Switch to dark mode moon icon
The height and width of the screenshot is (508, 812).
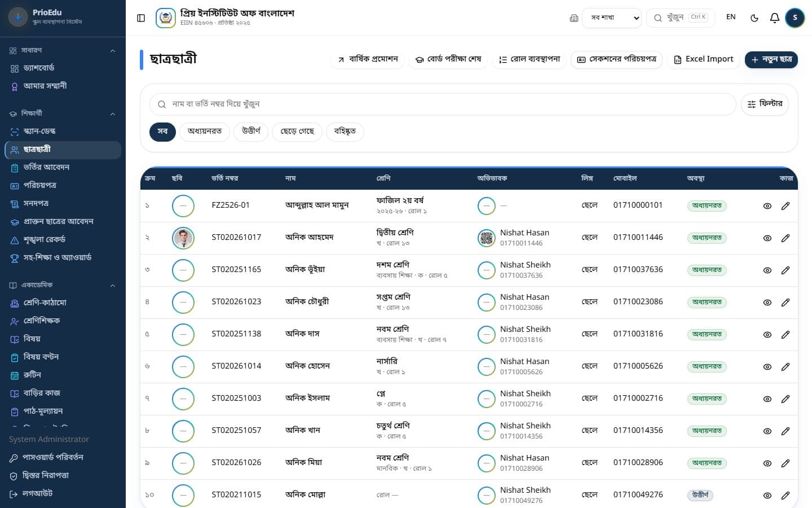(754, 18)
